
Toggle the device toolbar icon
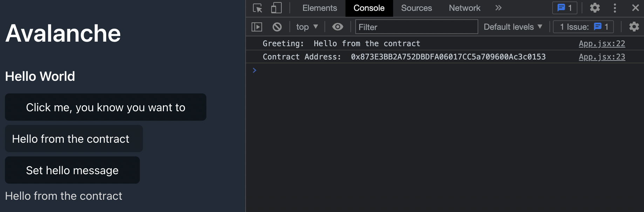(x=276, y=8)
